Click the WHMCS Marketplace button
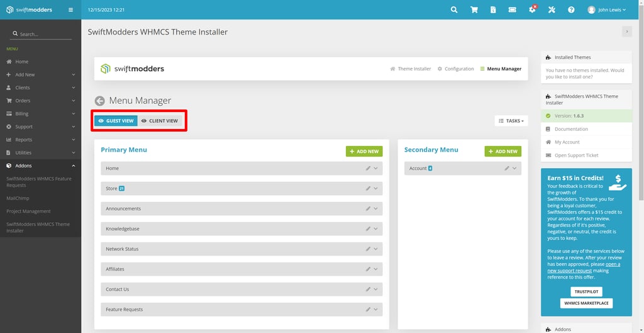This screenshot has height=333, width=644. click(x=586, y=303)
